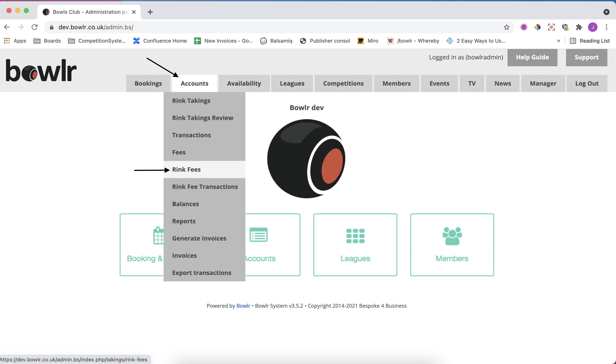Click the bowlr logo at top left
The image size is (616, 364).
click(41, 70)
